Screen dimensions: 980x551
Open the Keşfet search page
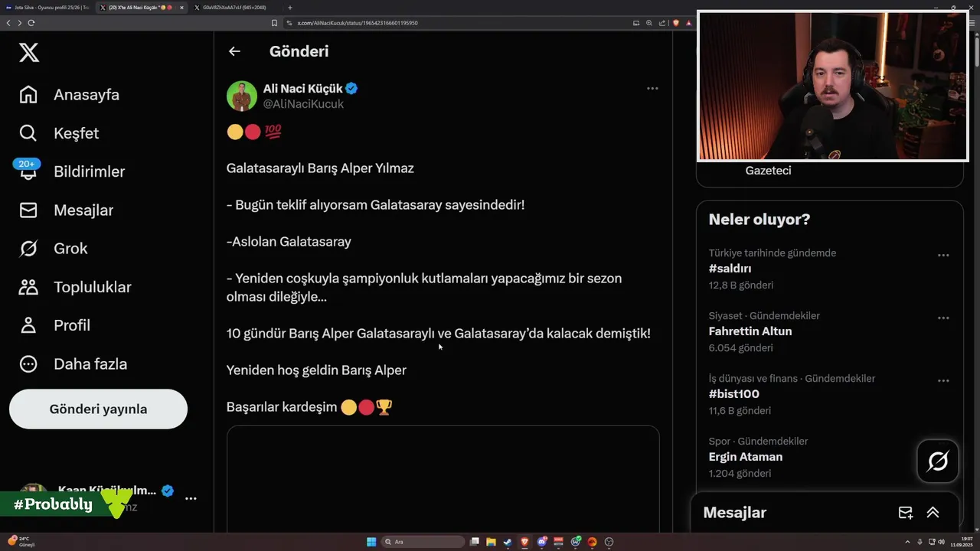point(59,133)
